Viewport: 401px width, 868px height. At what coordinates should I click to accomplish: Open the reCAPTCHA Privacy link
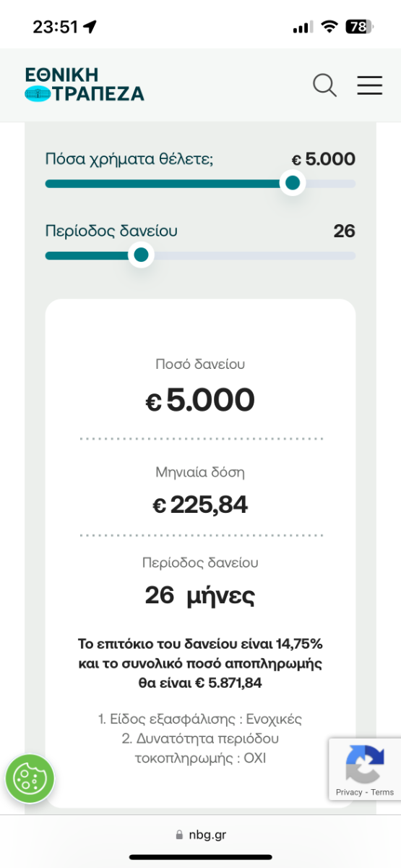point(349,792)
